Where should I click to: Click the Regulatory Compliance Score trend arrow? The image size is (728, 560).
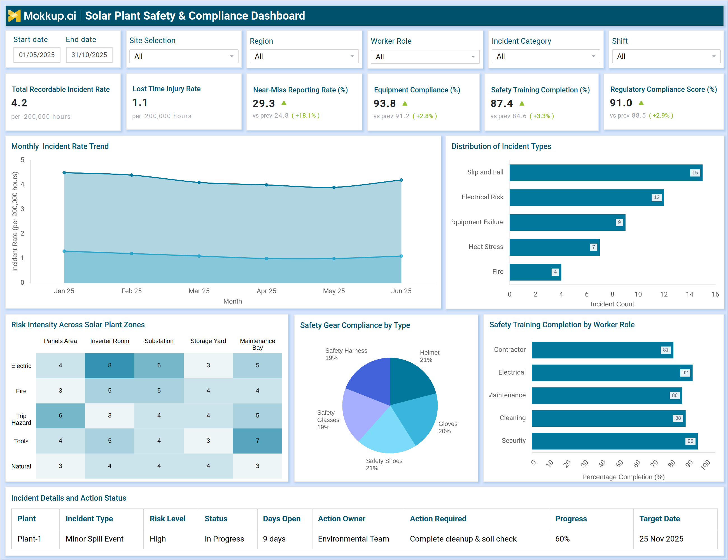tap(641, 103)
